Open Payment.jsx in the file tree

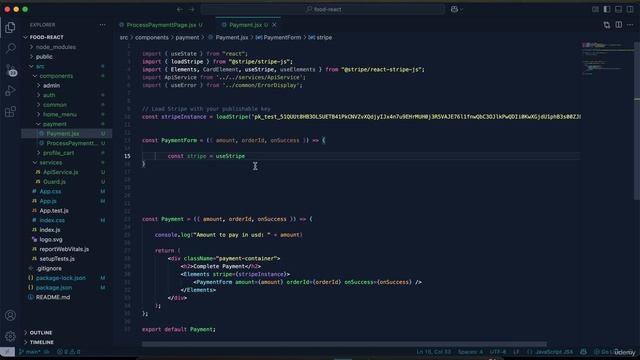[x=62, y=133]
